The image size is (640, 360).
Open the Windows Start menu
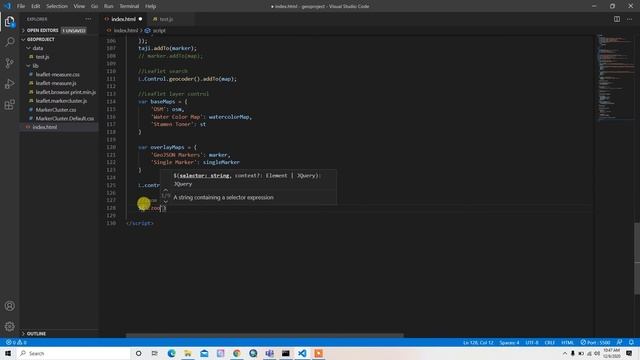pyautogui.click(x=8, y=353)
